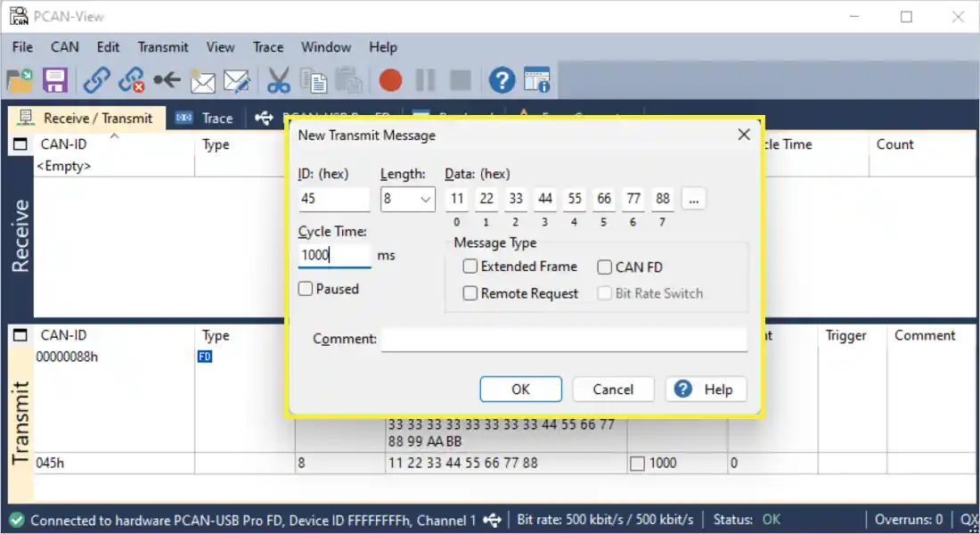Enable the Remote Request checkbox
This screenshot has width=980, height=534.
pos(470,293)
